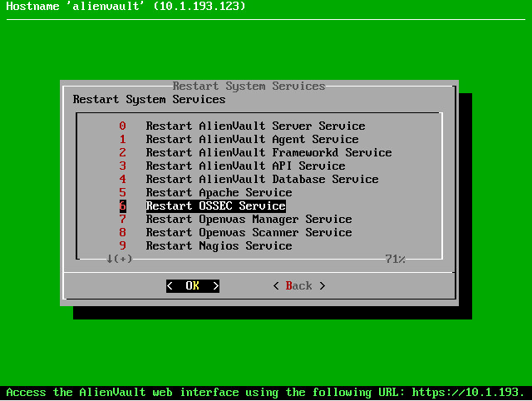Pick Restart AlienVault API Service
The image size is (532, 401).
(246, 166)
